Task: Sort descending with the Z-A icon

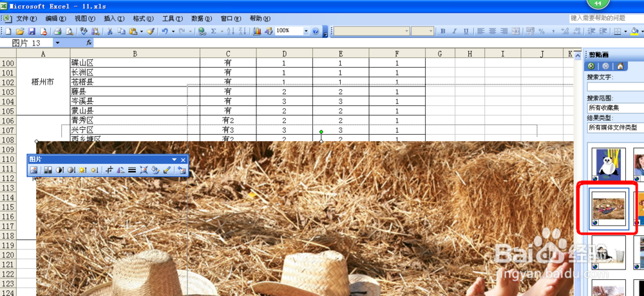Action: [x=242, y=31]
